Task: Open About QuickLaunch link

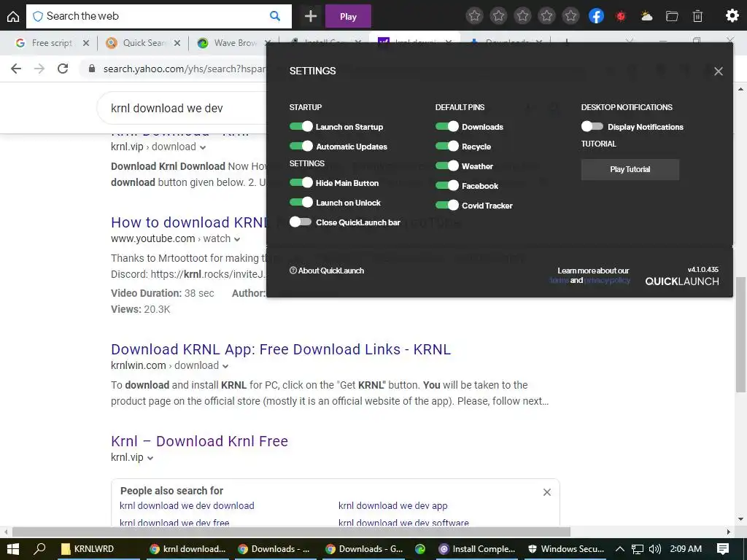Action: (327, 271)
